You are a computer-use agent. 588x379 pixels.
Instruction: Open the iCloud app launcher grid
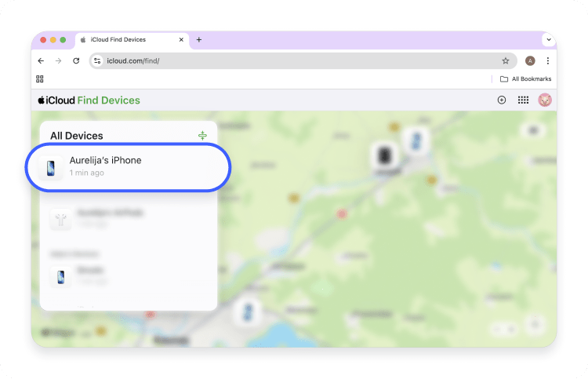(523, 100)
